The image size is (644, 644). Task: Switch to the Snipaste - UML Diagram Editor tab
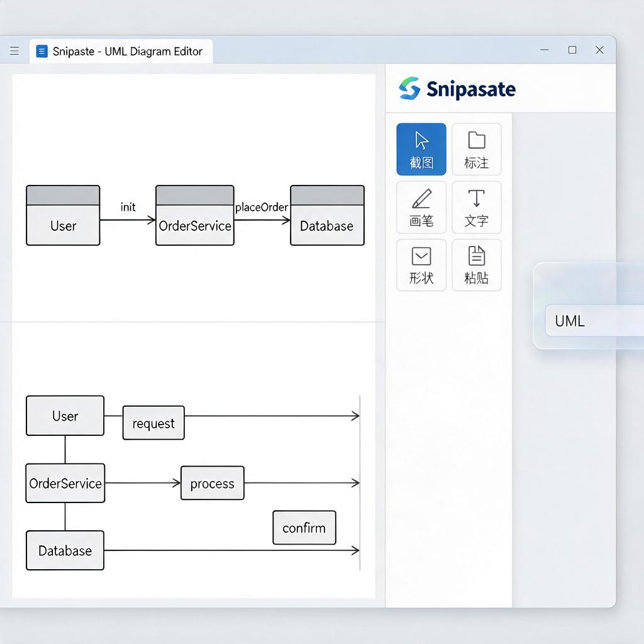pyautogui.click(x=121, y=52)
